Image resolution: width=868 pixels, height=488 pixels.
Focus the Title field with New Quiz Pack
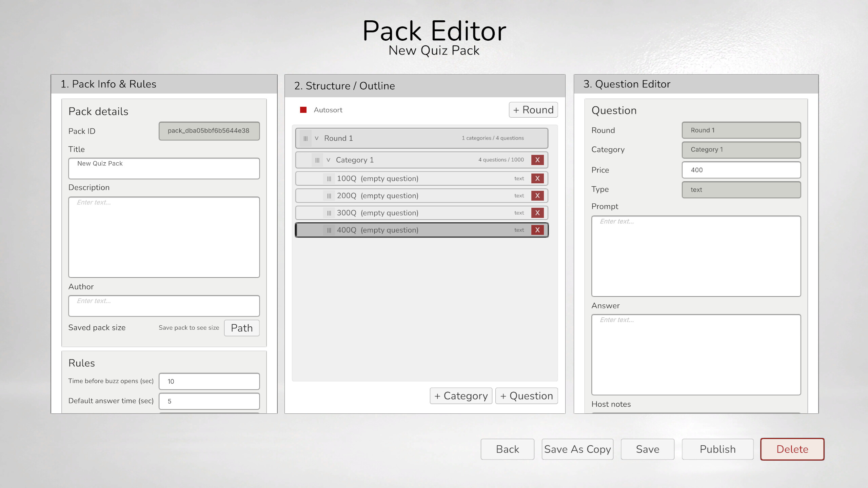click(164, 168)
